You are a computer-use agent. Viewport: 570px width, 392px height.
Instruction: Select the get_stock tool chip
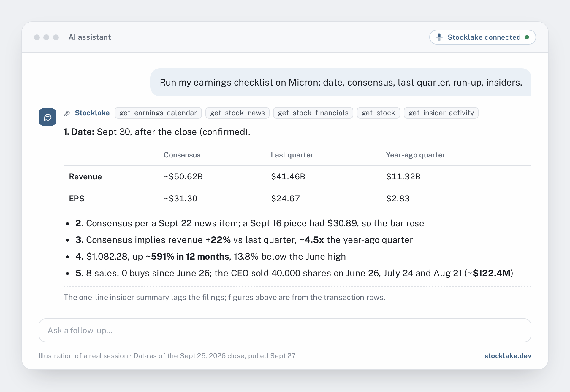(379, 113)
